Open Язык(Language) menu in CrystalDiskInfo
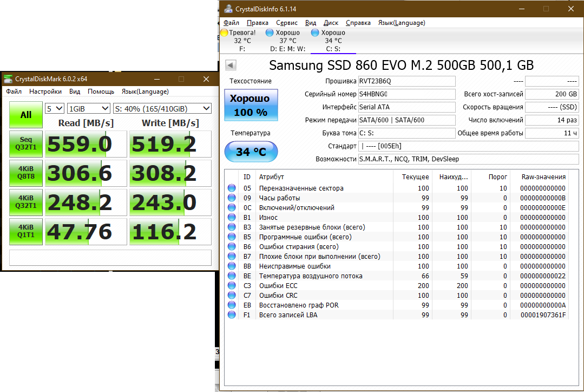Image resolution: width=584 pixels, height=392 pixels. pos(402,23)
